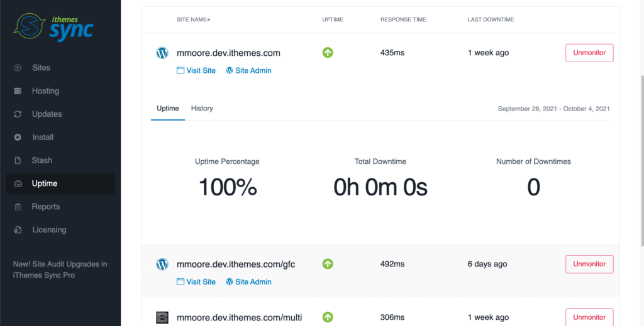Click green uptime arrow for the /gfc site

point(327,264)
